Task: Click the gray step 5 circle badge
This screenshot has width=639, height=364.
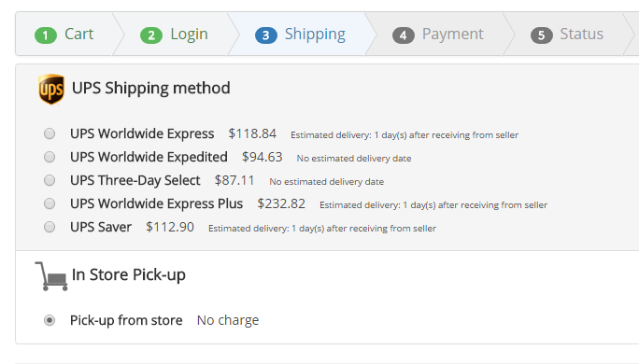Action: (542, 35)
